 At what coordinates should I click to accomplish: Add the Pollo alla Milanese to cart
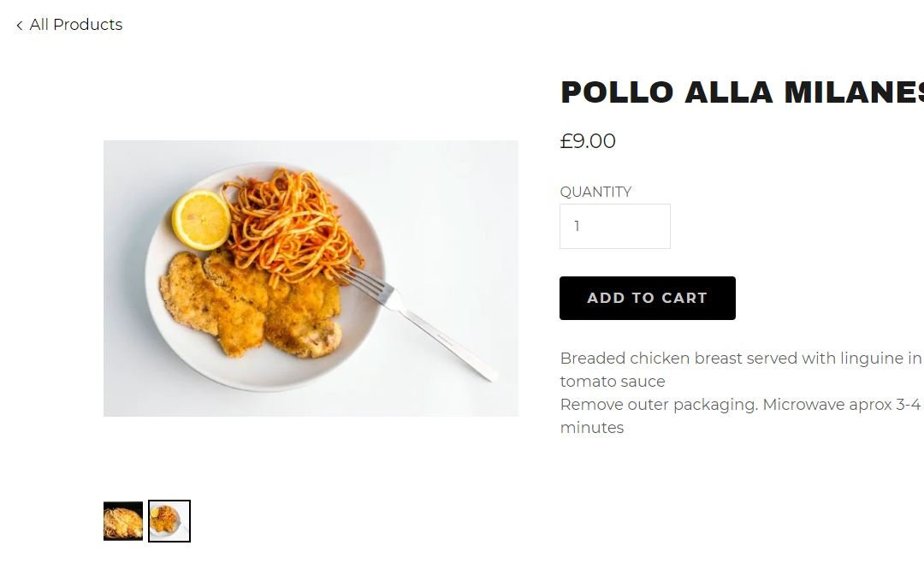[647, 299]
